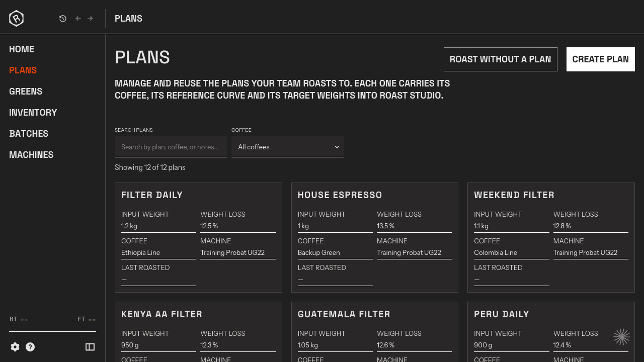644x362 pixels.
Task: Open the Guatemala Filter plan title
Action: 344,314
